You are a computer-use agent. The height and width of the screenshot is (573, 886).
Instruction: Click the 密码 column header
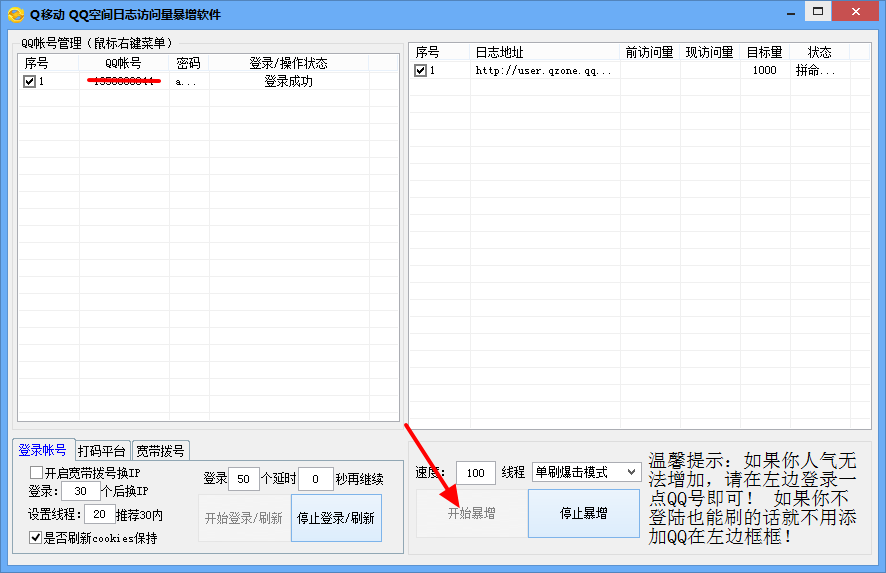click(x=189, y=63)
